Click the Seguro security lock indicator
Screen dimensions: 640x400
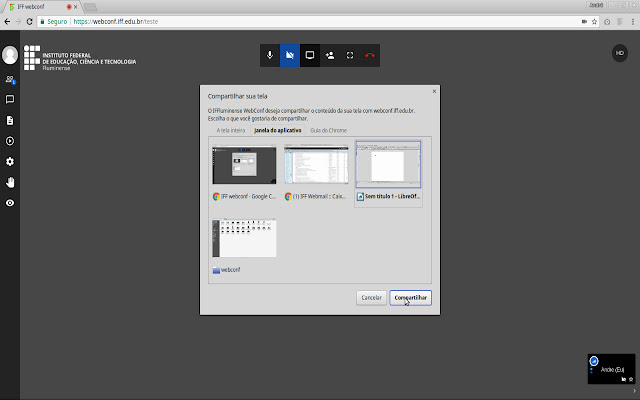[x=53, y=22]
